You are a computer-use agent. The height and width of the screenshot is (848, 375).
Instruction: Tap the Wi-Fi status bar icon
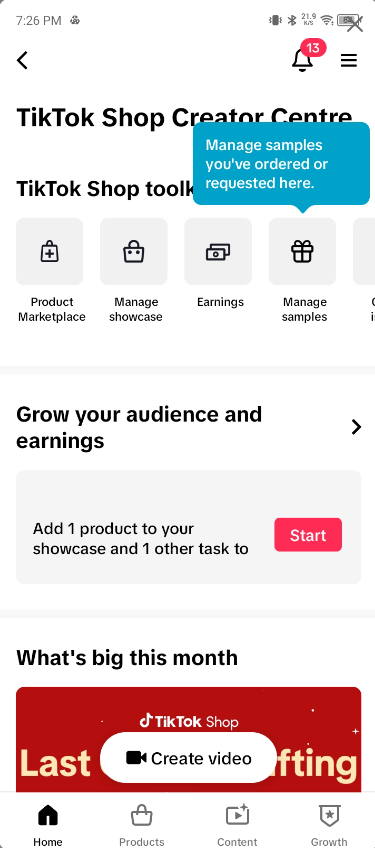point(326,21)
